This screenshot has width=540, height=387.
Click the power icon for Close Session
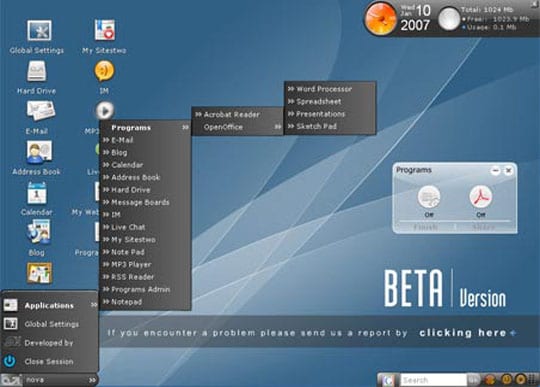[10, 361]
